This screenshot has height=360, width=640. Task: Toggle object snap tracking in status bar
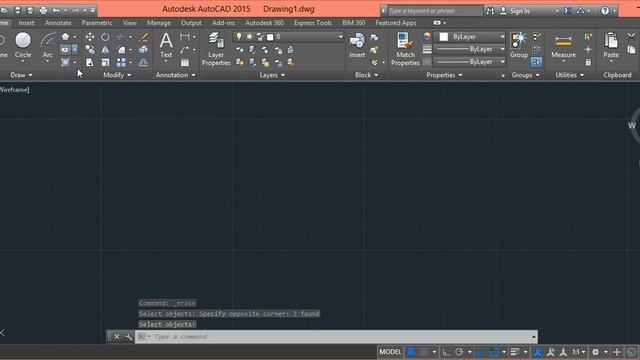pos(481,351)
